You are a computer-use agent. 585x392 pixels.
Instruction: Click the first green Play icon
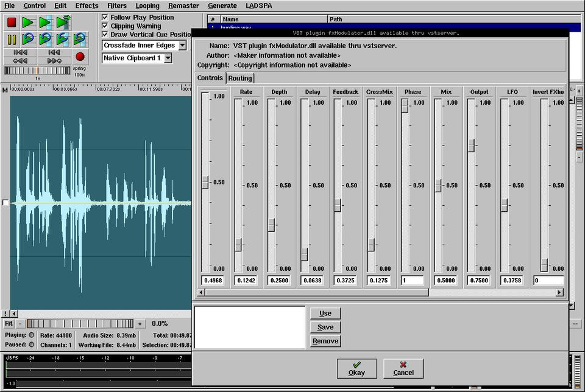(28, 23)
